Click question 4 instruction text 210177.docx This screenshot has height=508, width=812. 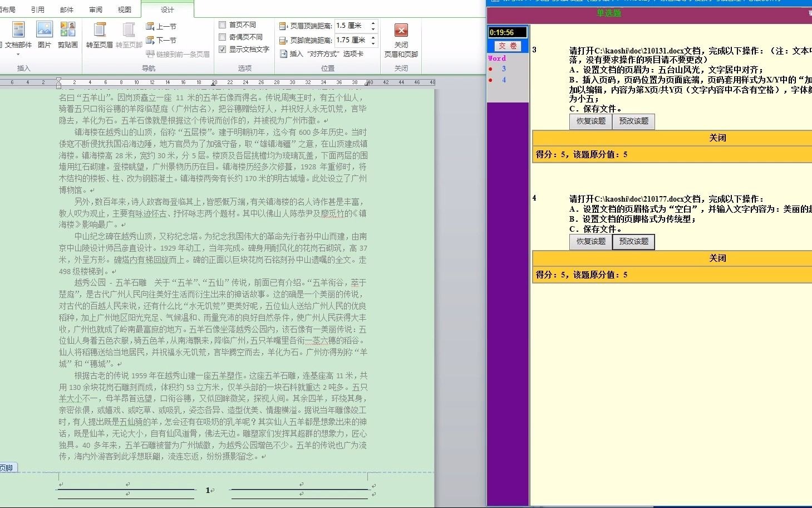point(667,198)
